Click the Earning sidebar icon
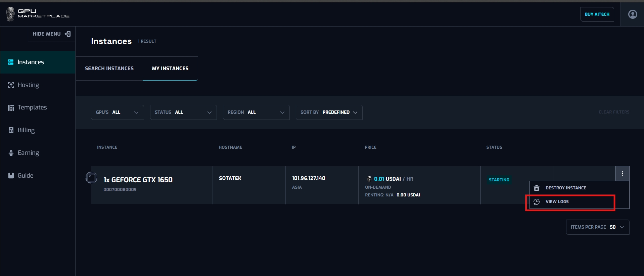This screenshot has width=644, height=276. 11,153
